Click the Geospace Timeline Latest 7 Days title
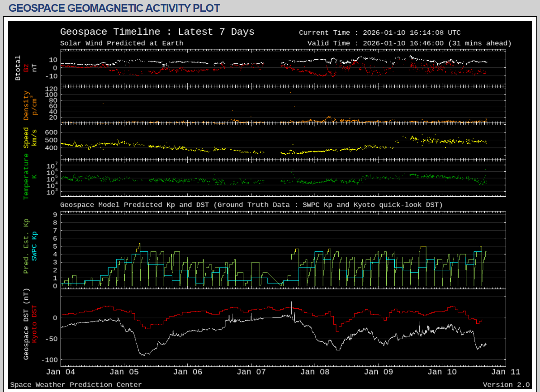Viewport: 540px width, 392px height. [157, 32]
